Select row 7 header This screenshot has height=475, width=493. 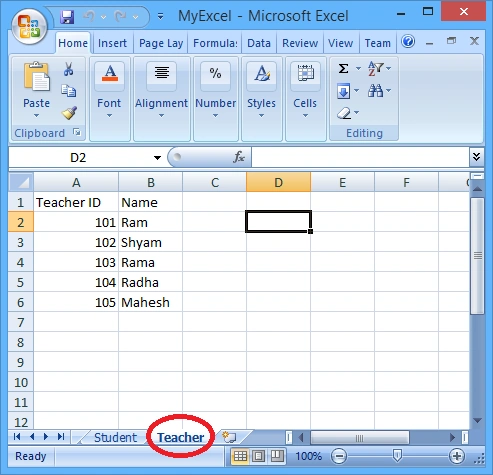(x=21, y=322)
